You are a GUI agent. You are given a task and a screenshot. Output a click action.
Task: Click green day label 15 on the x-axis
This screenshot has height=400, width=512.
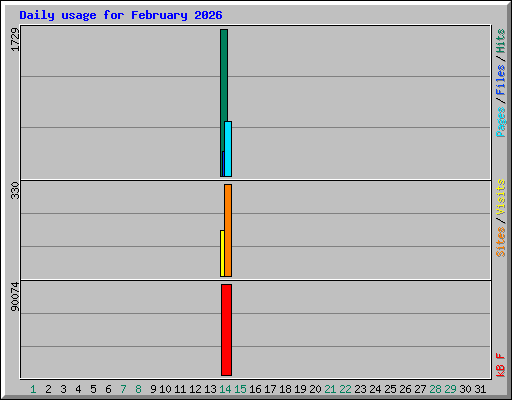click(x=240, y=389)
